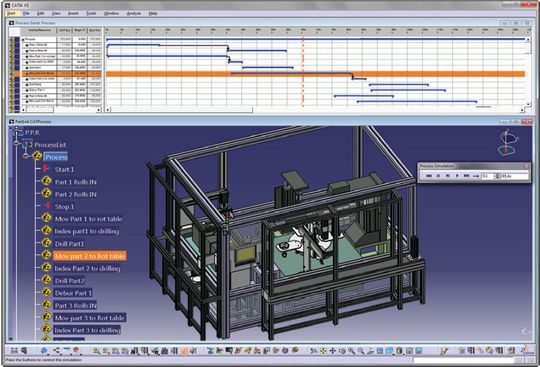Select 'Index Part 3 to drilling' activity
The height and width of the screenshot is (367, 540).
click(x=87, y=331)
